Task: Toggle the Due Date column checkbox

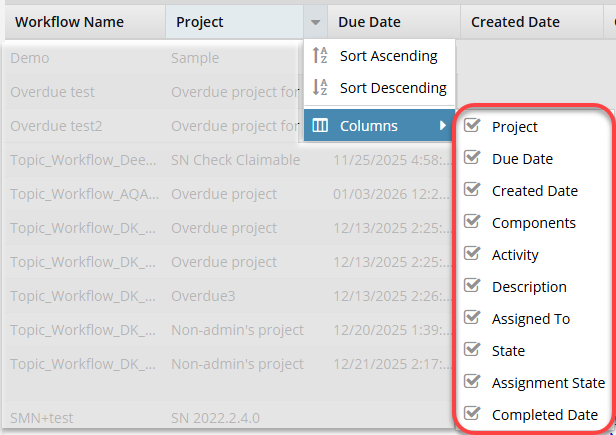Action: [473, 159]
